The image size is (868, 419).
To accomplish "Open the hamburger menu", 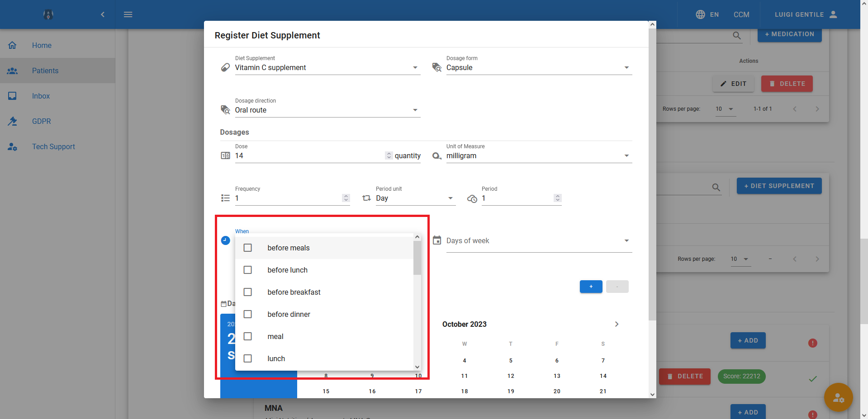I will (128, 14).
